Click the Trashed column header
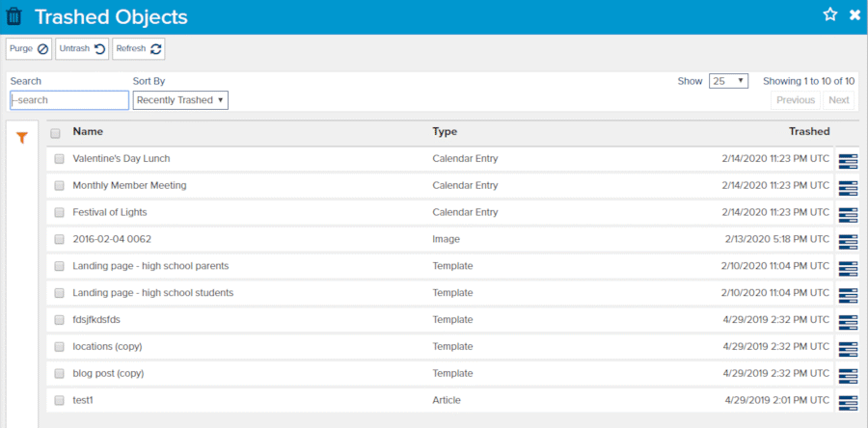 coord(809,132)
